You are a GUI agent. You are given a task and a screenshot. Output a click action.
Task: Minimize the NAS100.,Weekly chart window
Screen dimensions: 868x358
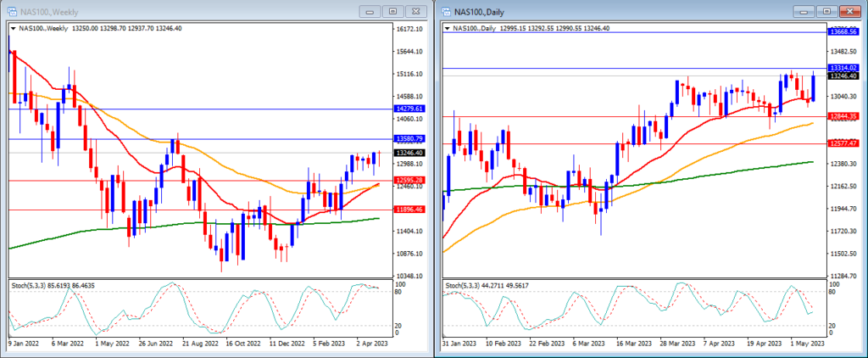370,11
